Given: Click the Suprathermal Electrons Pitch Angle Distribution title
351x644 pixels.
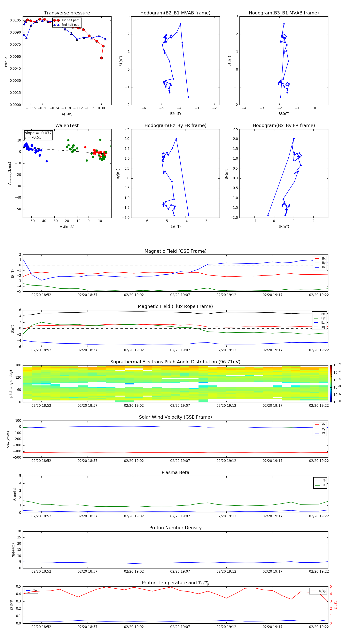Looking at the screenshot, I should (x=175, y=362).
